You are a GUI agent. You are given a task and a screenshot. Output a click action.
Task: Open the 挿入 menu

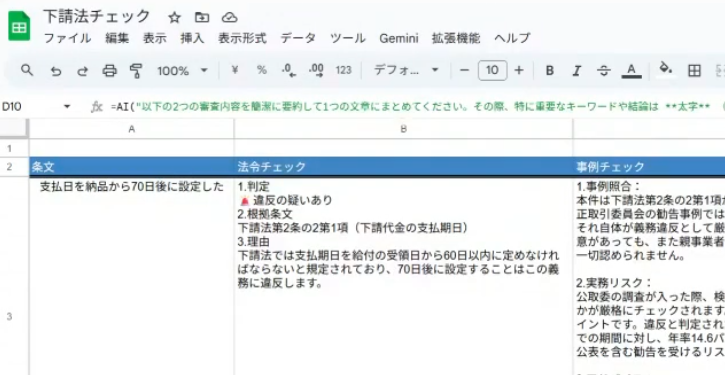coord(192,38)
